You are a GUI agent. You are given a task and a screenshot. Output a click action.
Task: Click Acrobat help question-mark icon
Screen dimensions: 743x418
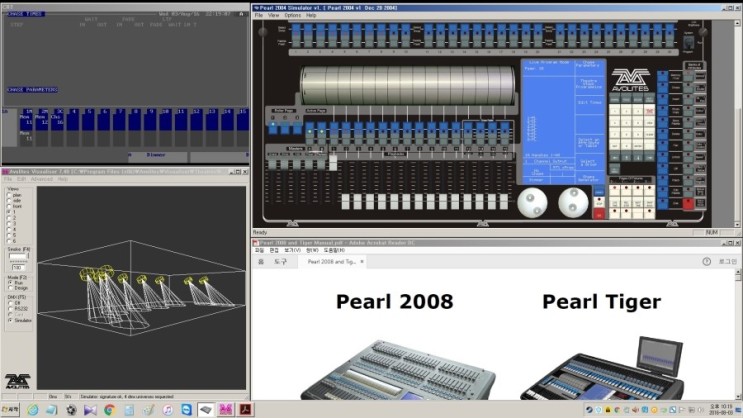click(x=707, y=262)
